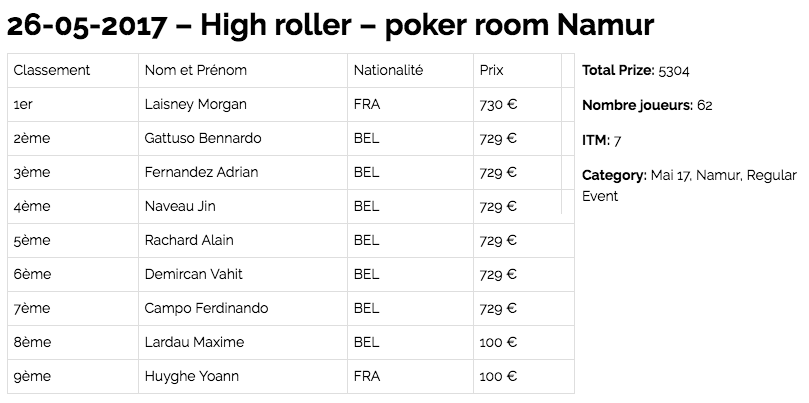Click on Huyghe Yoann's name

click(x=191, y=377)
